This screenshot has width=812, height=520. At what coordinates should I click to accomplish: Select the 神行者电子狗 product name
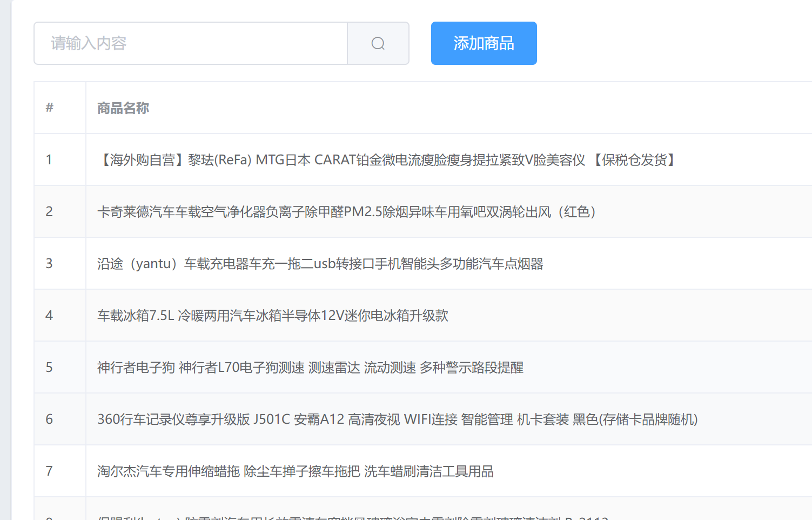click(x=310, y=368)
